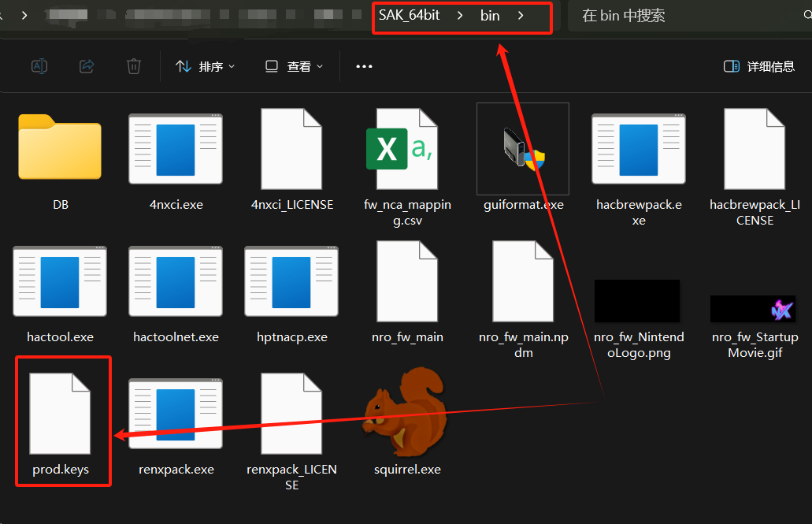The image size is (812, 524).
Task: Open the 排序 sort dropdown
Action: click(205, 67)
